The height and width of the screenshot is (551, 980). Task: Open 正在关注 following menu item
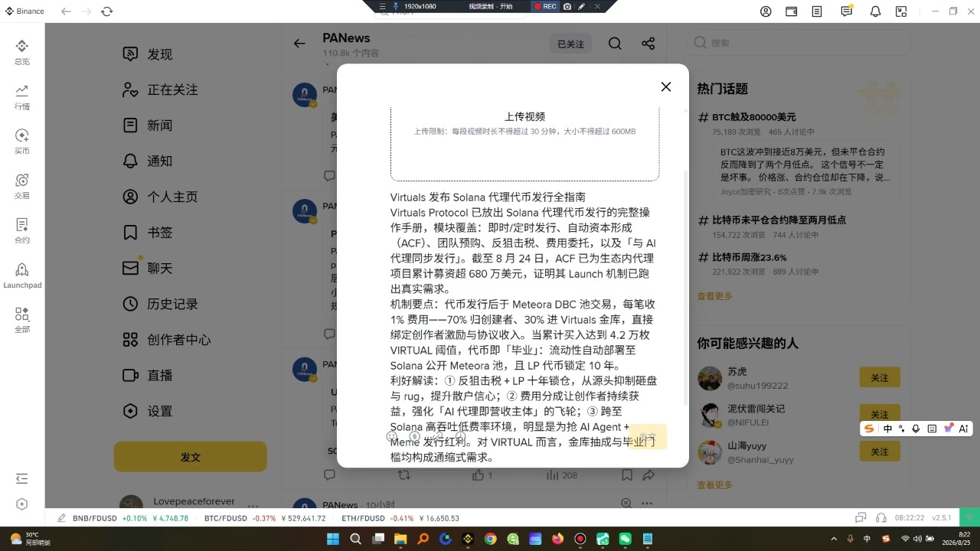pos(160,90)
